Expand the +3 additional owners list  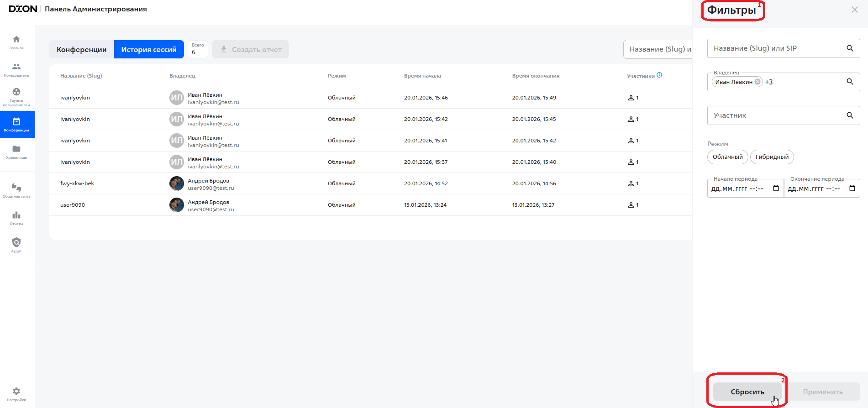769,82
